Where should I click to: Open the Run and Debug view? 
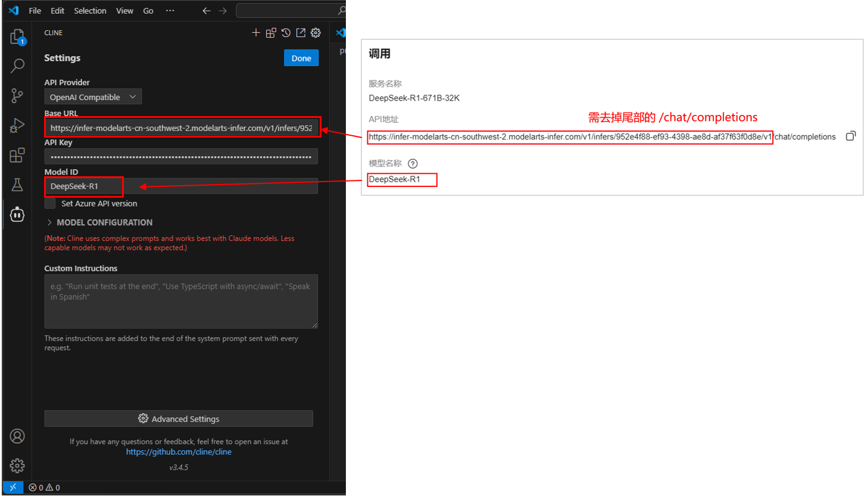point(17,125)
